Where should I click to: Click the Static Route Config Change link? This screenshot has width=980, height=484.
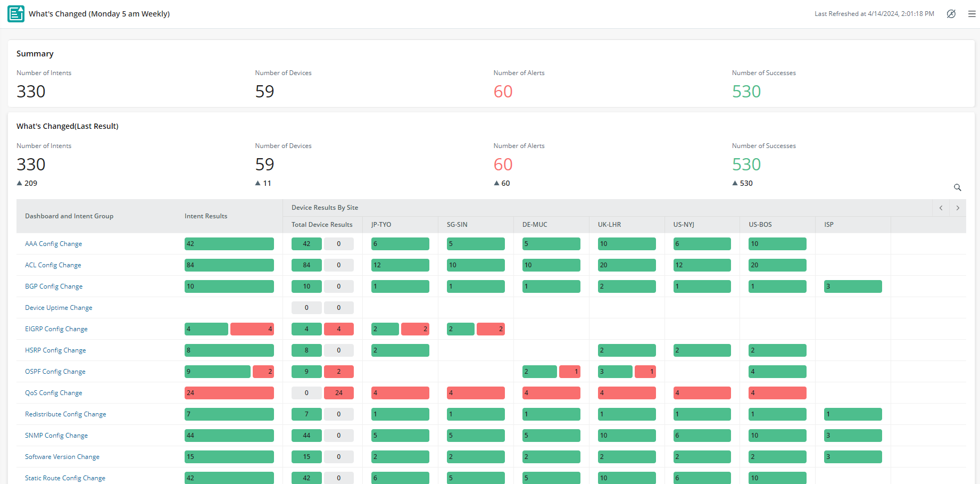coord(65,478)
